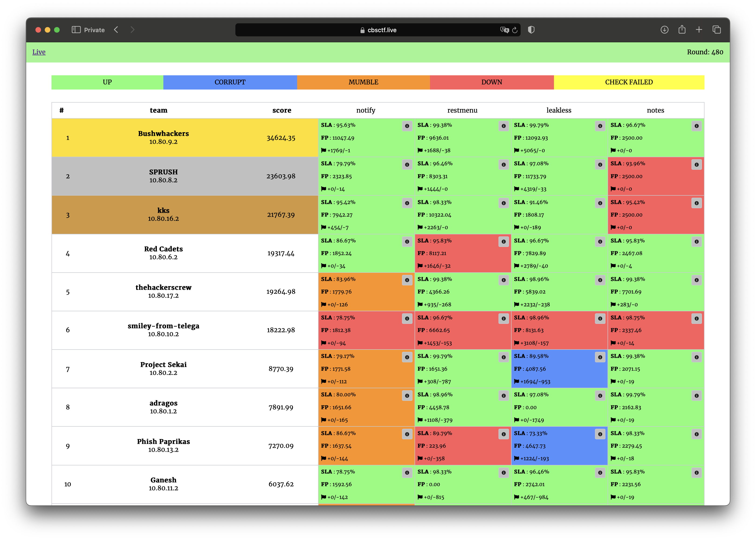Click the orange MUMBLE legend swatch

pos(363,82)
